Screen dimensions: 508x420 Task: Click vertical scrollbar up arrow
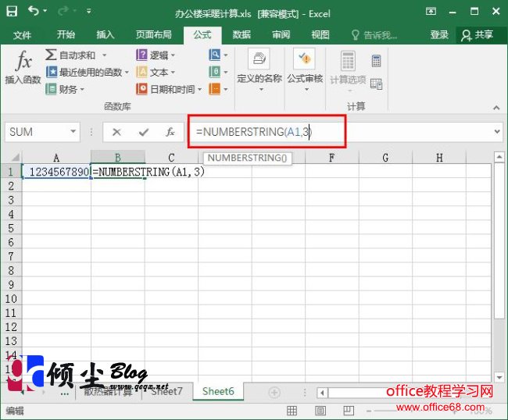(x=499, y=158)
